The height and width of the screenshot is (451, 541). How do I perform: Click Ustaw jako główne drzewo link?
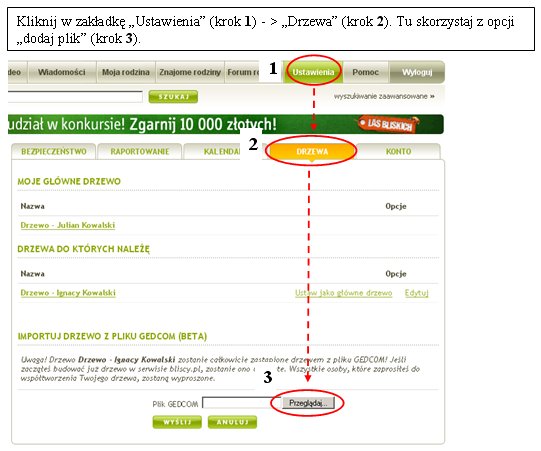pyautogui.click(x=343, y=293)
